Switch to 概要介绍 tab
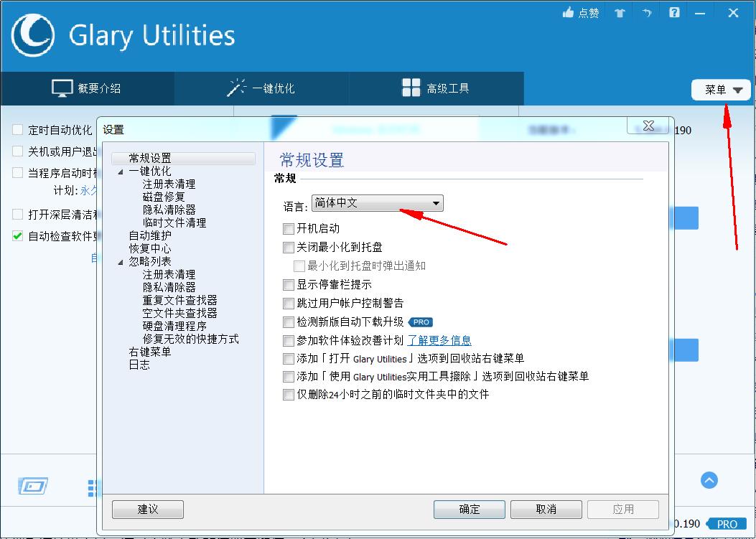Screen dimensions: 756x539 pos(87,88)
